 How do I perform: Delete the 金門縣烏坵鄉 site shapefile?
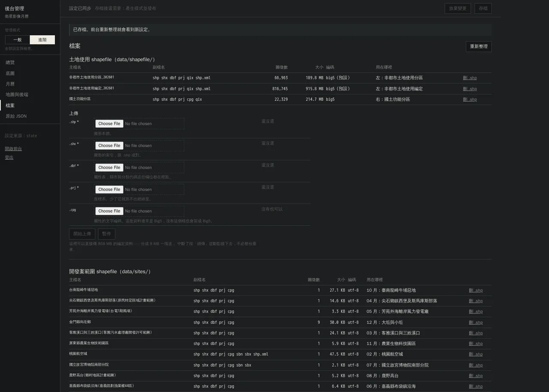click(x=476, y=323)
